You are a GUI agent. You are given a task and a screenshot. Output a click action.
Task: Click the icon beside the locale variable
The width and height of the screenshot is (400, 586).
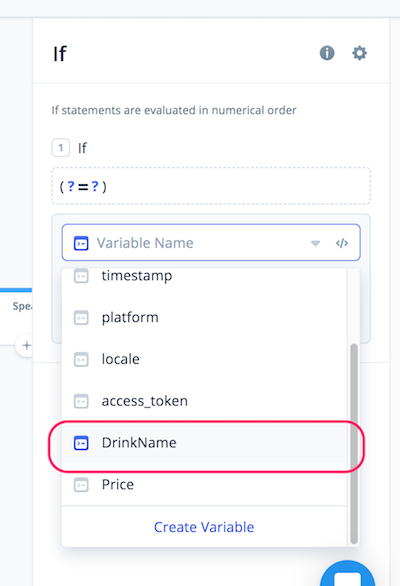[81, 360]
